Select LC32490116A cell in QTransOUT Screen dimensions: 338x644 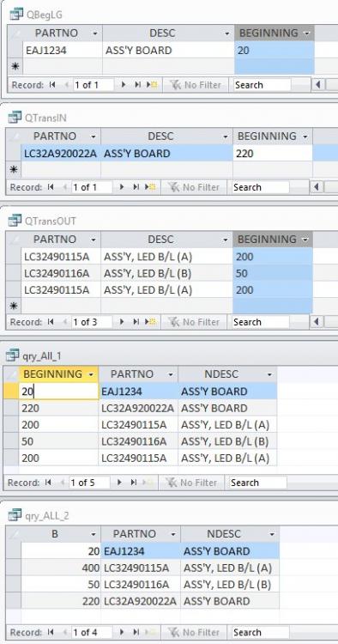pos(61,273)
